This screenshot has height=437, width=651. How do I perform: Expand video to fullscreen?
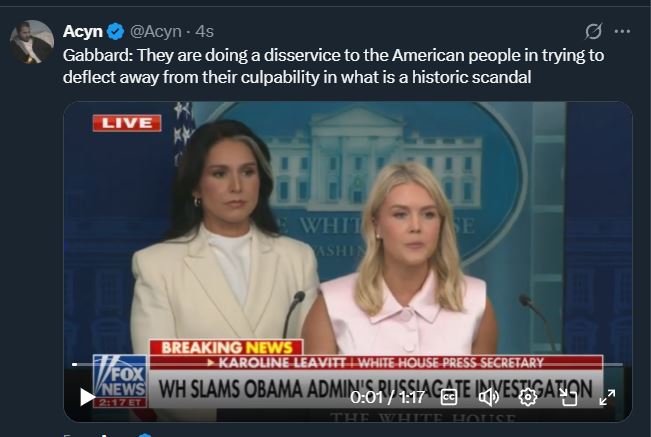pos(607,397)
